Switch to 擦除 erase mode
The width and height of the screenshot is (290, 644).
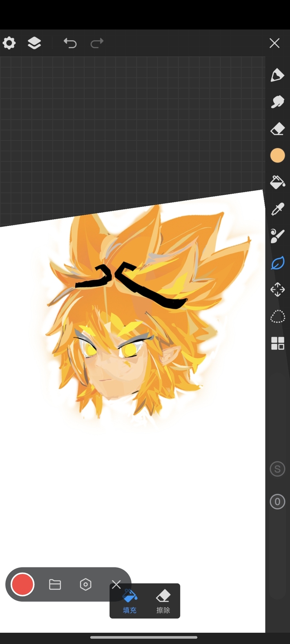coord(163,601)
